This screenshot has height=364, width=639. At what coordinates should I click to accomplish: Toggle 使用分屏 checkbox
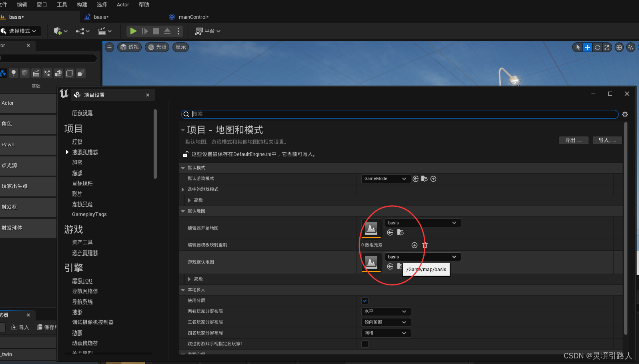pos(365,301)
